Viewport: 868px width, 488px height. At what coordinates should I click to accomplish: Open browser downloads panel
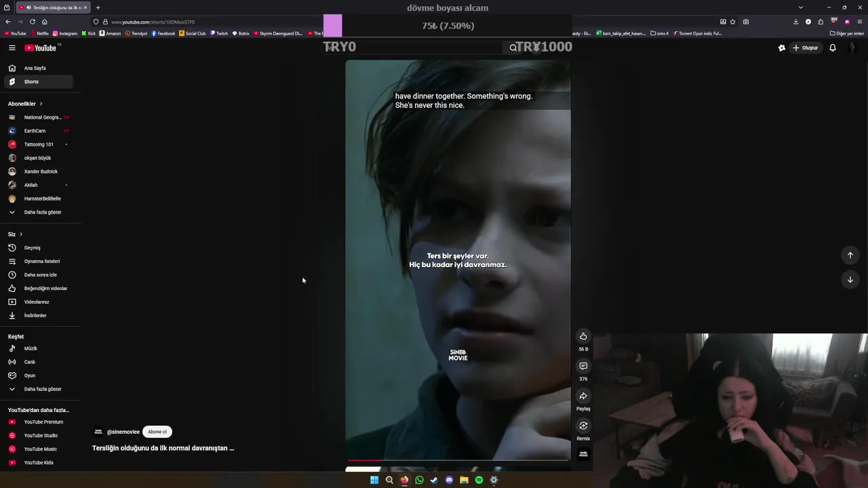[795, 22]
